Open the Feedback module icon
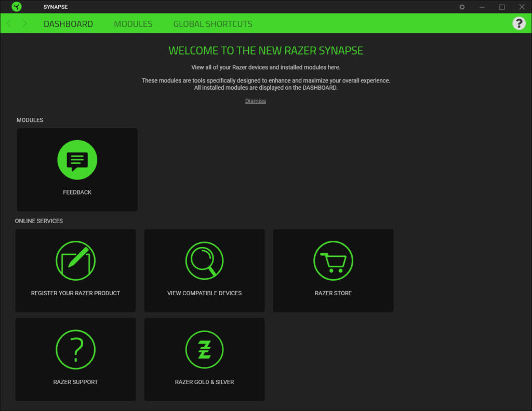 (x=77, y=160)
